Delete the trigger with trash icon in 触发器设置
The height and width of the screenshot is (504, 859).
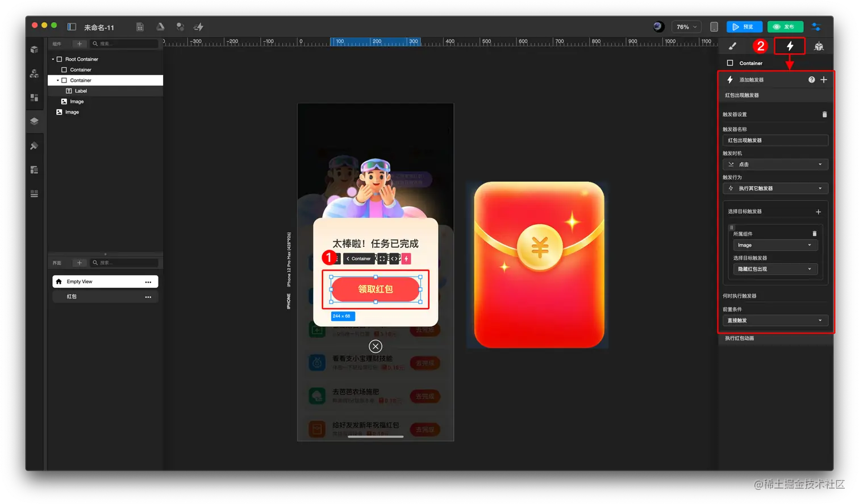click(x=824, y=115)
